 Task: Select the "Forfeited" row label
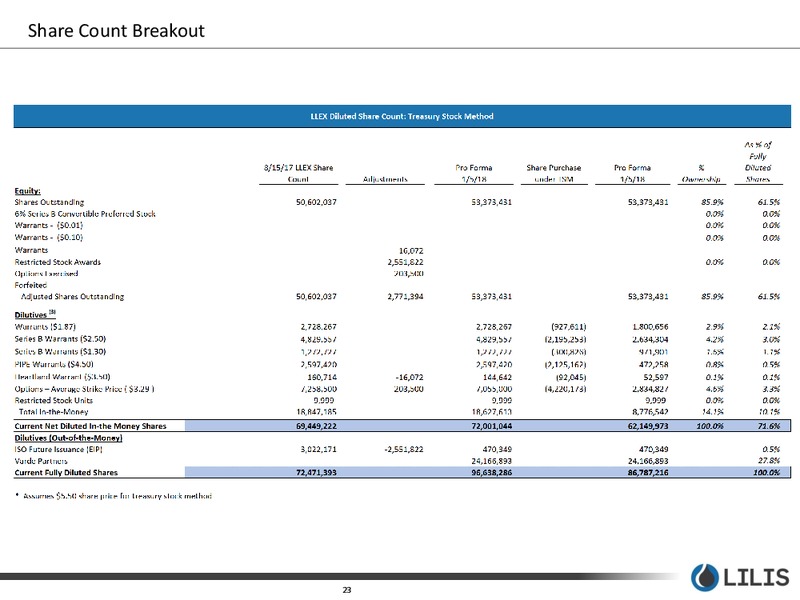(x=31, y=285)
